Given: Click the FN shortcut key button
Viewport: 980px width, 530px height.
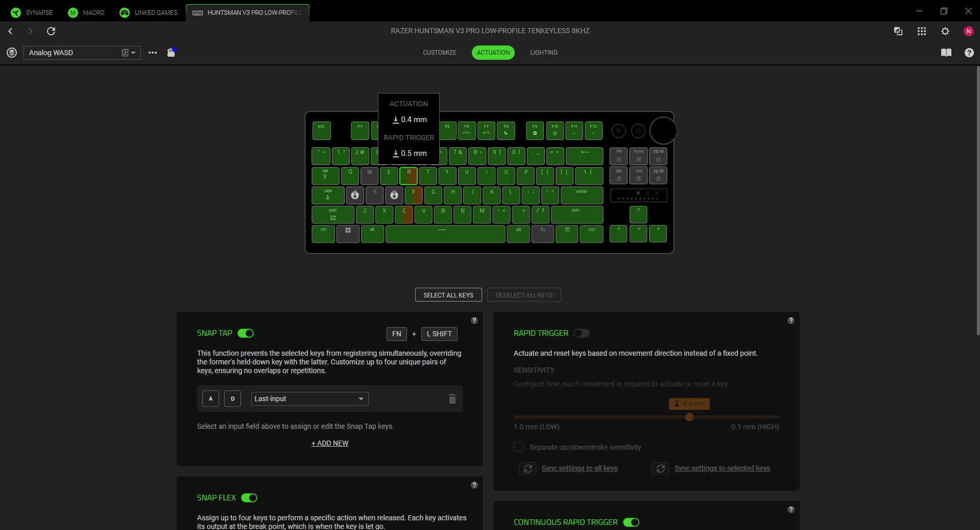Looking at the screenshot, I should tap(397, 334).
